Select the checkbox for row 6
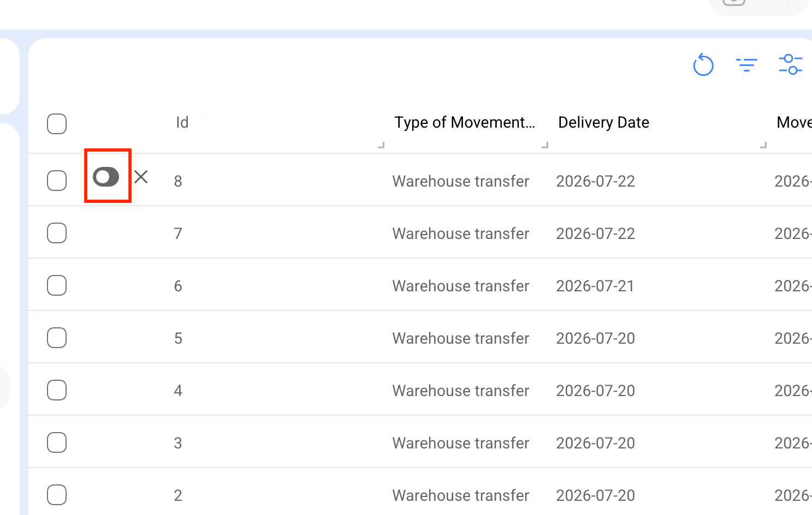The height and width of the screenshot is (515, 812). pyautogui.click(x=57, y=285)
